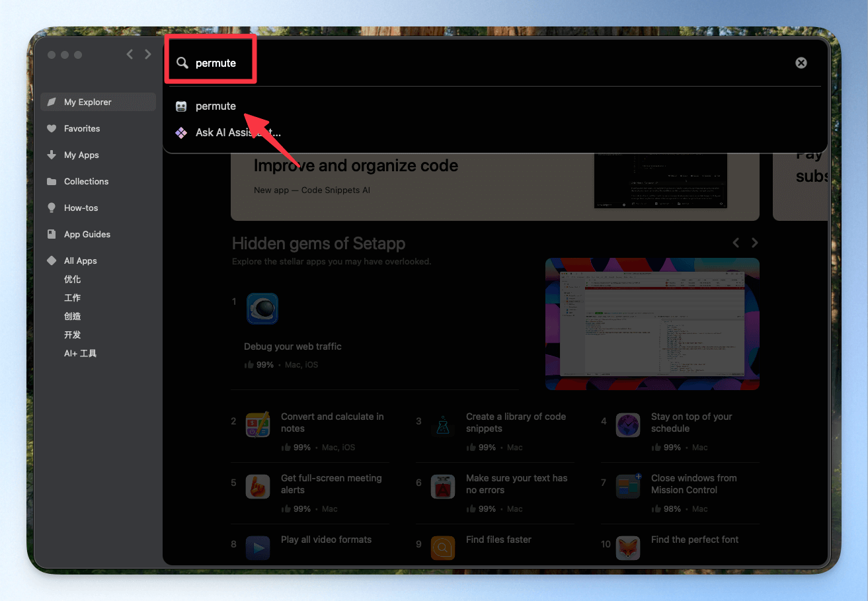Clear search with the X icon
Viewport: 868px width, 601px height.
pos(801,63)
